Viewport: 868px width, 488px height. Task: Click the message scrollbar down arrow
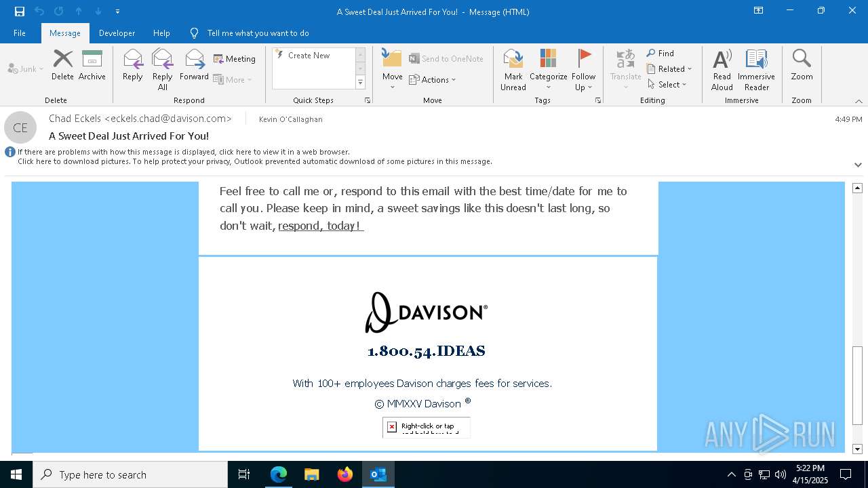tap(857, 449)
